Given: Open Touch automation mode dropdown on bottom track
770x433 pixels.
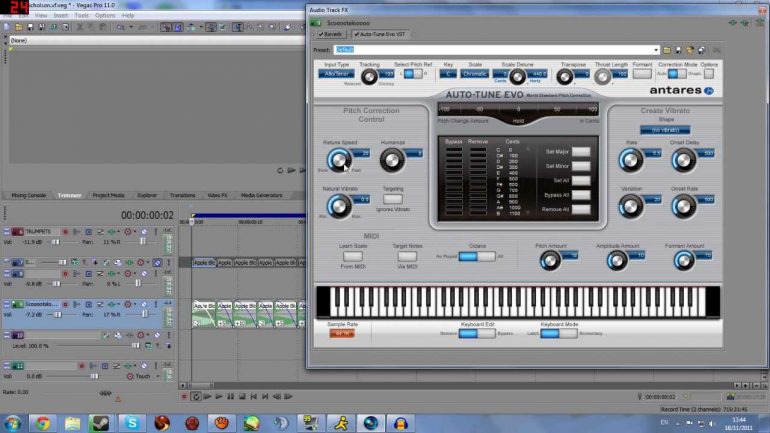Looking at the screenshot, I should [x=157, y=376].
